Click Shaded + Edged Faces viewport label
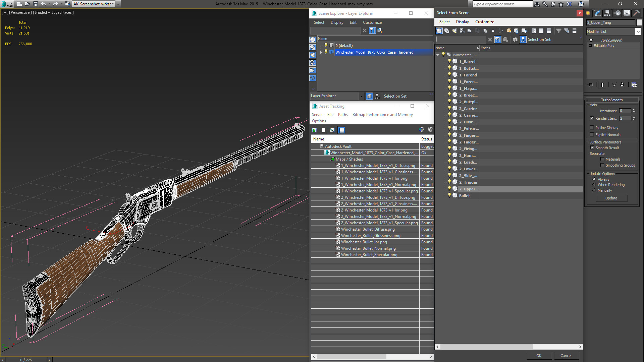644x362 pixels. tap(53, 12)
